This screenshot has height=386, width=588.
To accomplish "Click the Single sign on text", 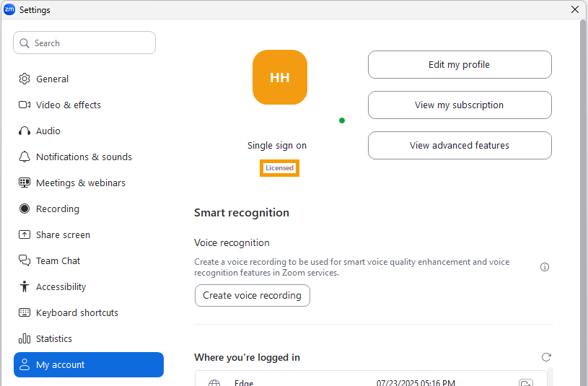I will click(x=277, y=146).
